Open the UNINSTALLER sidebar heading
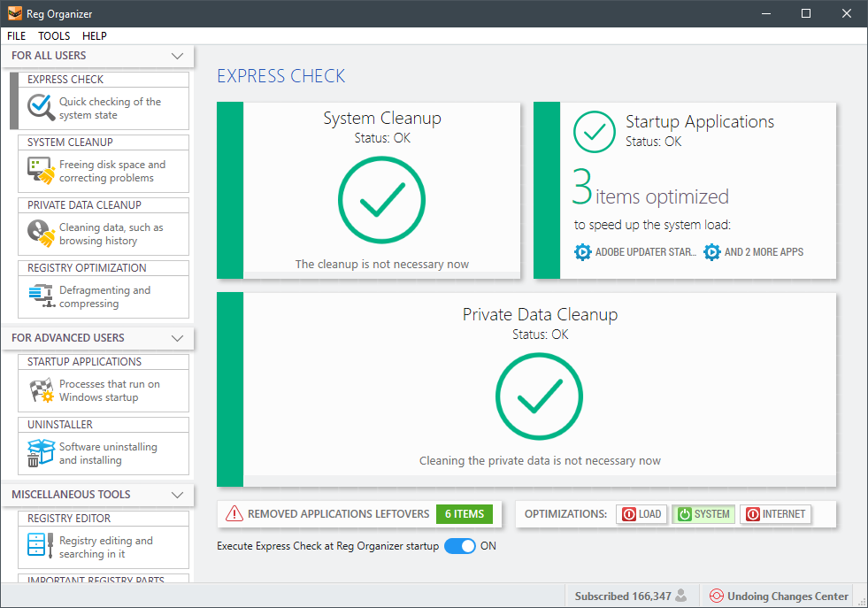 [x=60, y=425]
